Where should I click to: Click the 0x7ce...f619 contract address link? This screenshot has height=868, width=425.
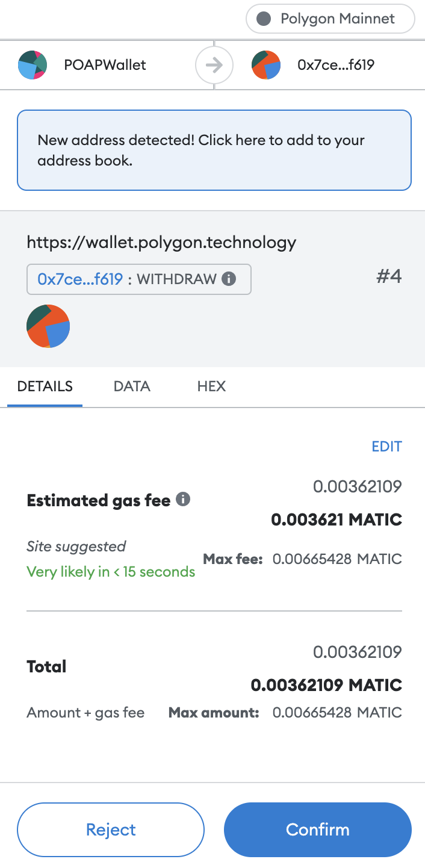pos(80,279)
